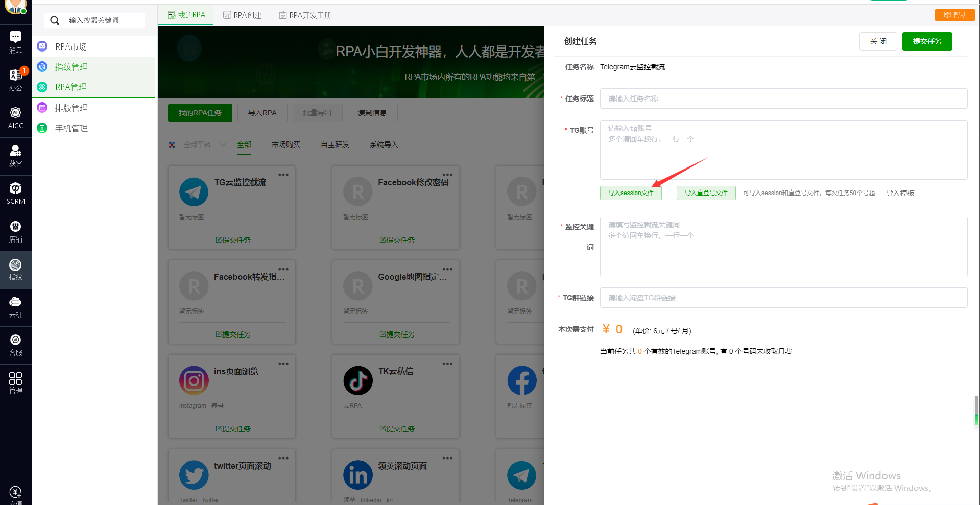This screenshot has height=505, width=980.
Task: Switch to the RPA创建 tab
Action: click(242, 15)
